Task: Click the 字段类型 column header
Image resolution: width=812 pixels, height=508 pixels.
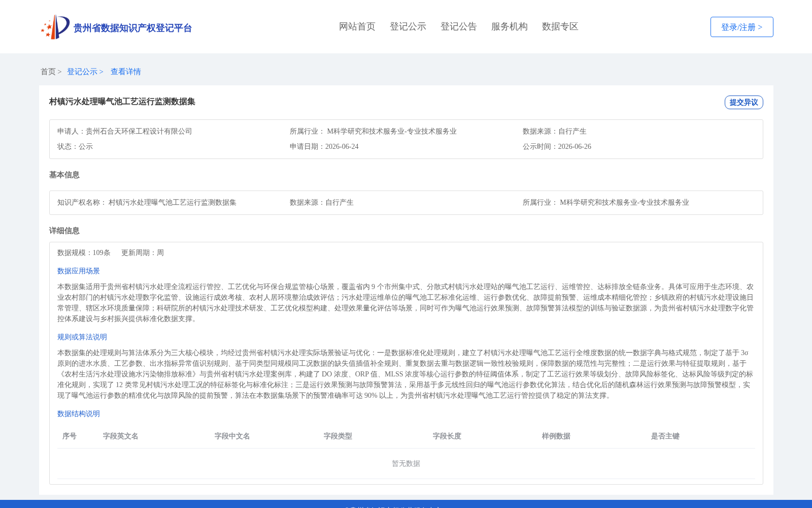Action: [x=338, y=436]
